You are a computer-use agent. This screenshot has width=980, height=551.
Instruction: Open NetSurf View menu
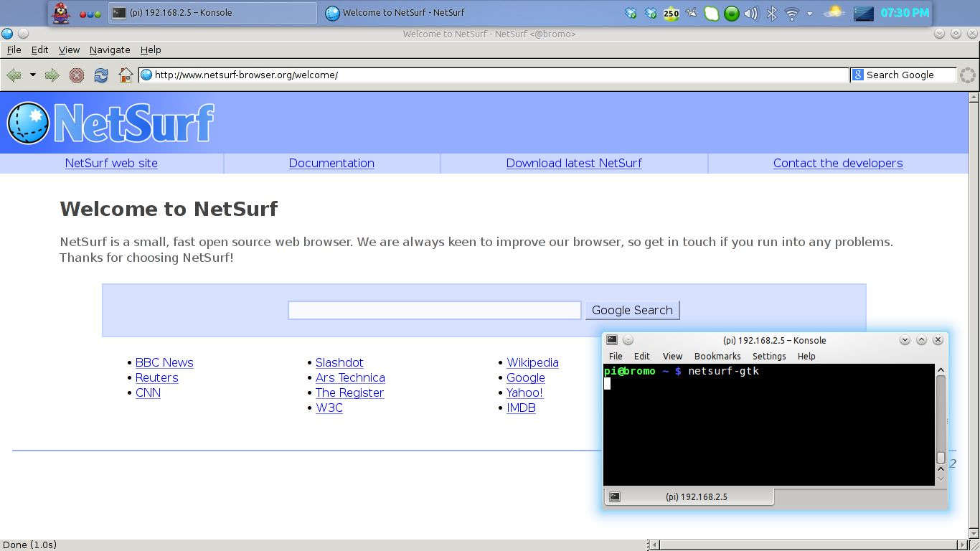click(69, 50)
